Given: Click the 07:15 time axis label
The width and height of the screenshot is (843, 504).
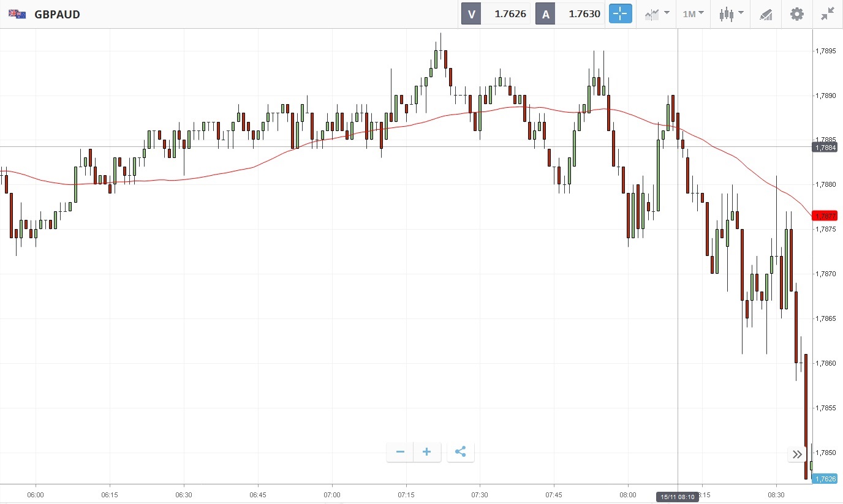Looking at the screenshot, I should tap(406, 494).
